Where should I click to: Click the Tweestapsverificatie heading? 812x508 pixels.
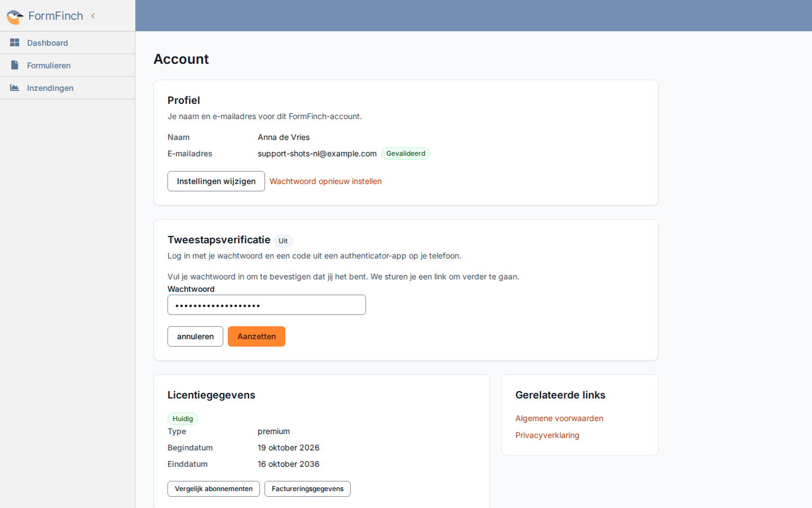219,240
